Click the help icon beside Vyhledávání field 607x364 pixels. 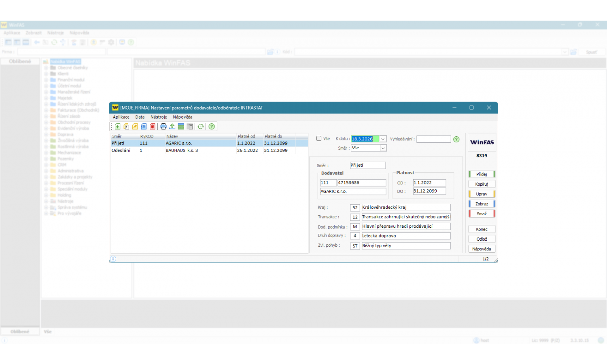[456, 139]
